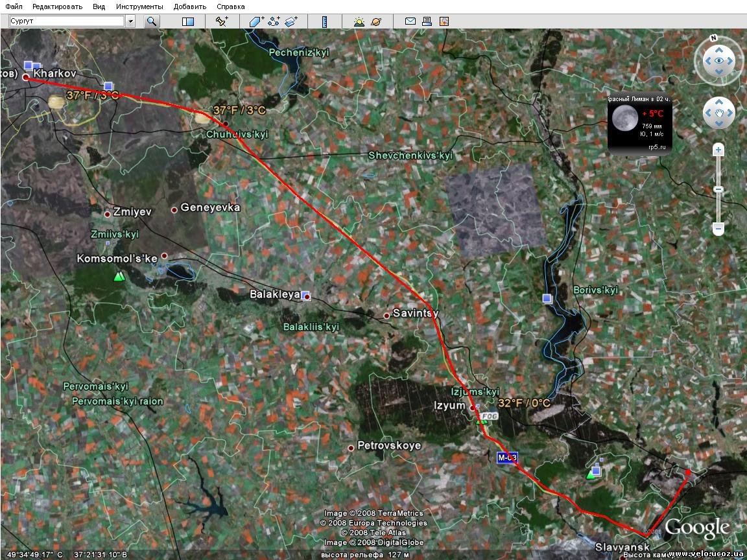The image size is (747, 560).
Task: Zoom in with the plus button
Action: (x=718, y=150)
